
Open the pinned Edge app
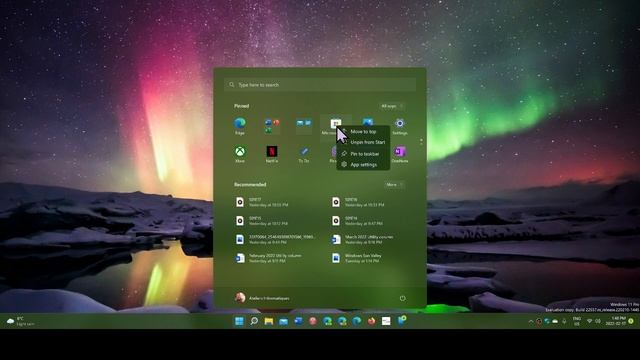click(240, 126)
